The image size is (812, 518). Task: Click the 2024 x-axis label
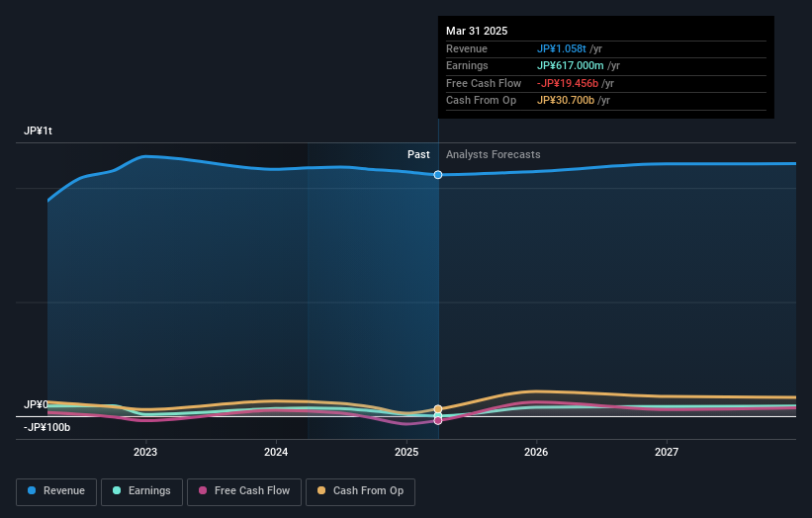tap(276, 452)
